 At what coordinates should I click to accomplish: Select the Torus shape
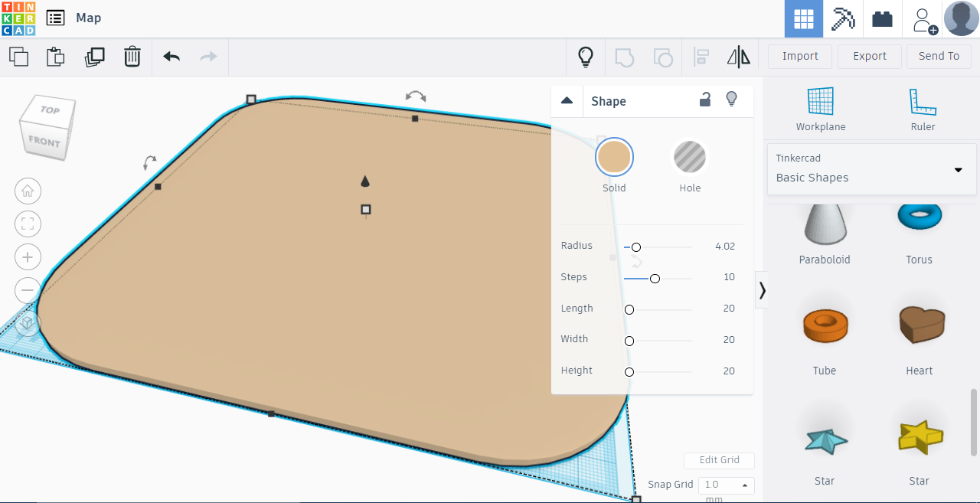click(919, 234)
